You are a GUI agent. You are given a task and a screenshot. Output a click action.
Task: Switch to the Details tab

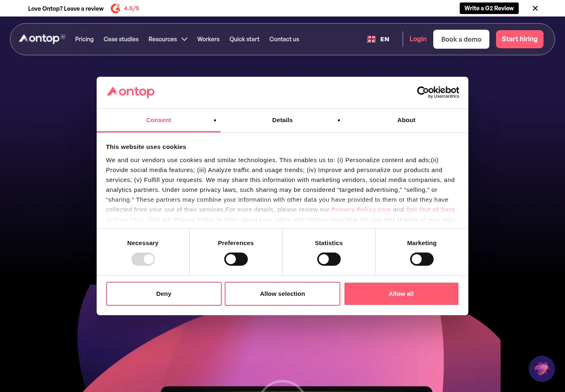point(282,120)
